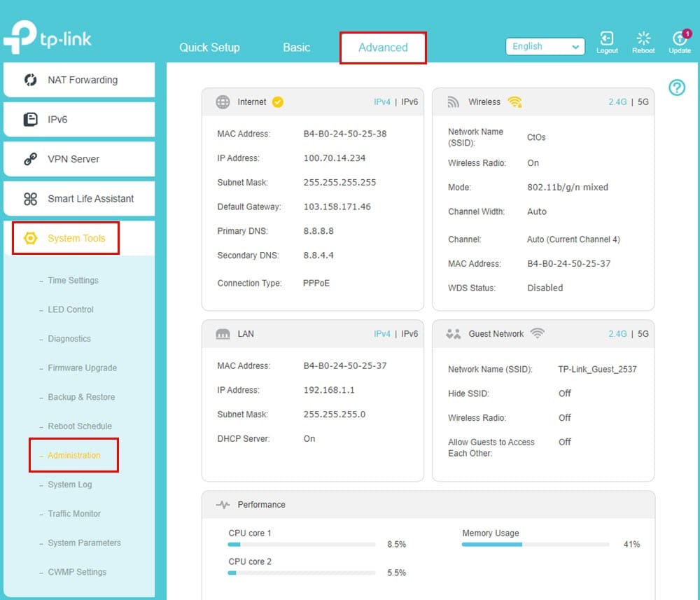Click the Primary DNS value 8.8.8.8
This screenshot has height=600, width=700.
(x=318, y=231)
